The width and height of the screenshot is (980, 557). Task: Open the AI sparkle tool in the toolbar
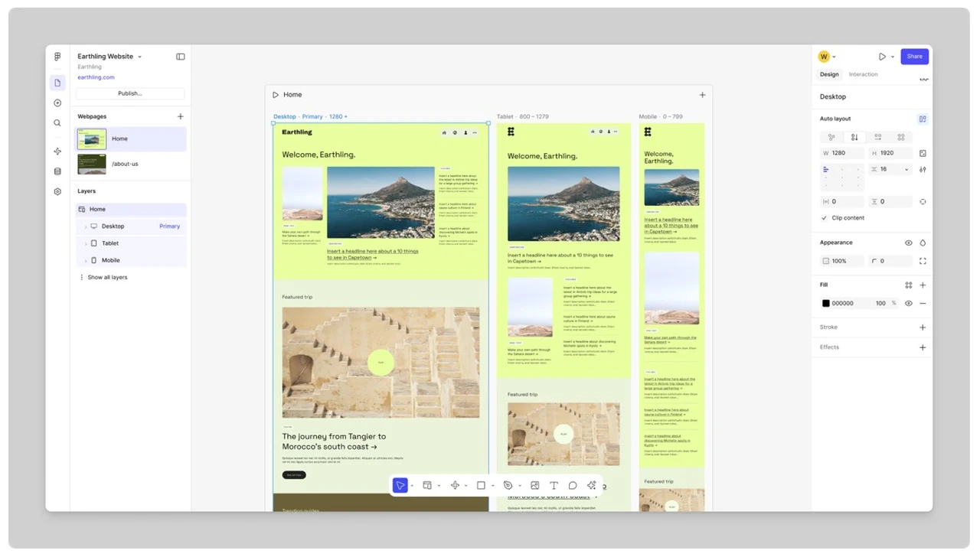pos(591,485)
